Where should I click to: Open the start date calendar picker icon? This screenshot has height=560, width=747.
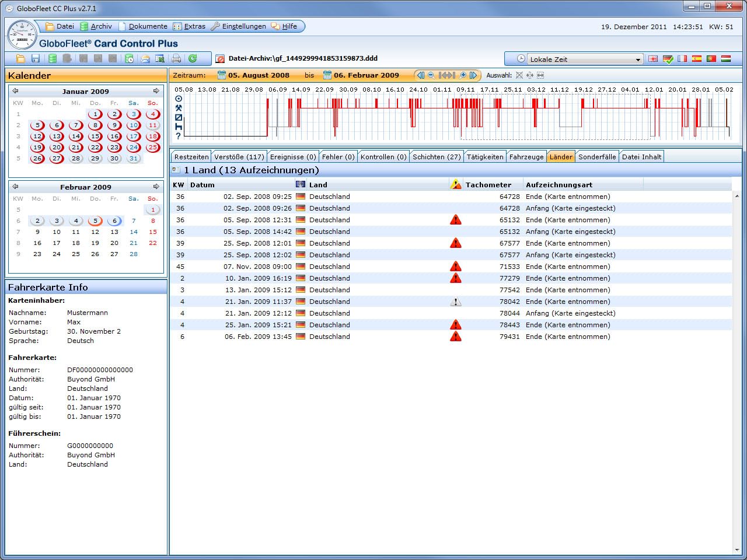pos(222,75)
